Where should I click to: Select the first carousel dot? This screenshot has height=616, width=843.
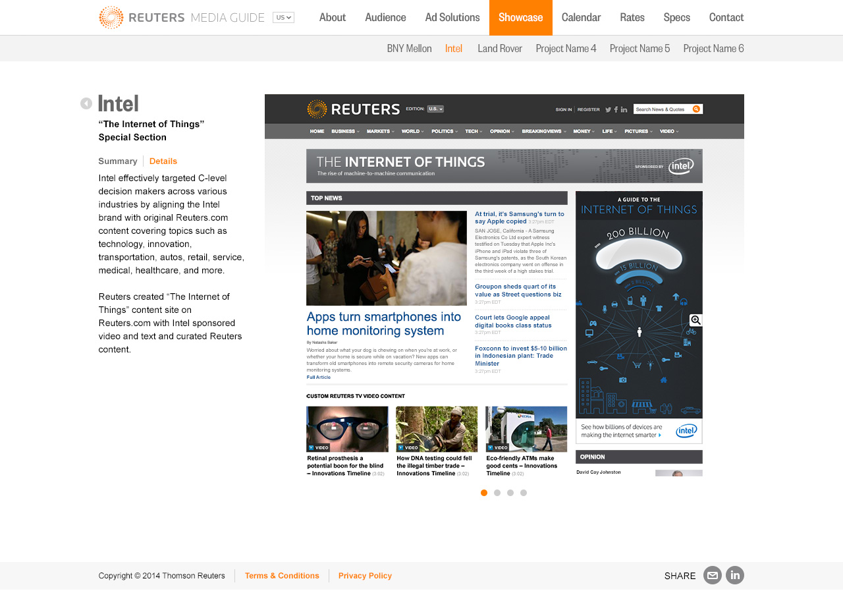[484, 493]
